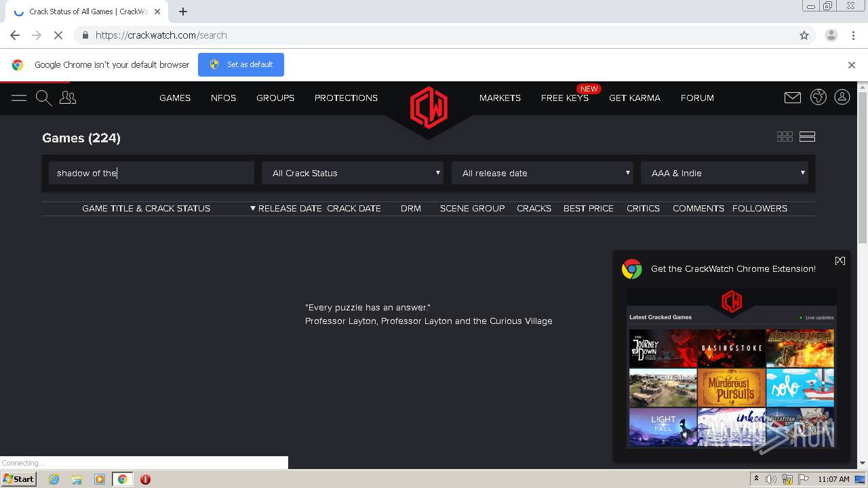The image size is (868, 488).
Task: Open Chrome account avatar icon
Action: click(831, 35)
